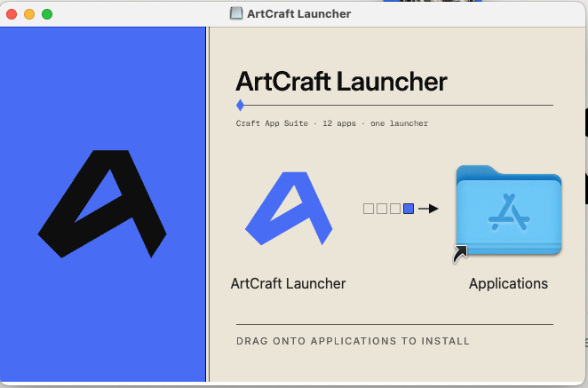The image size is (588, 388).
Task: Close the ArtCraft Launcher window
Action: pyautogui.click(x=12, y=14)
